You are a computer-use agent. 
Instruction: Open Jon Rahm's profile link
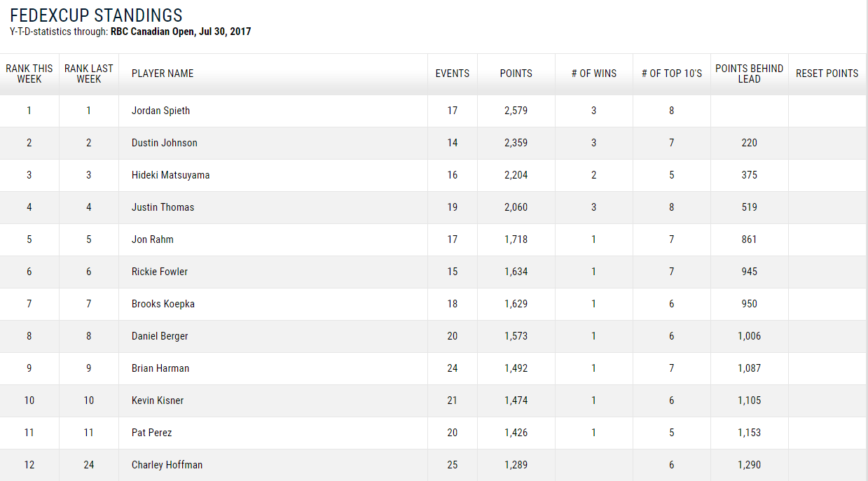coord(152,239)
